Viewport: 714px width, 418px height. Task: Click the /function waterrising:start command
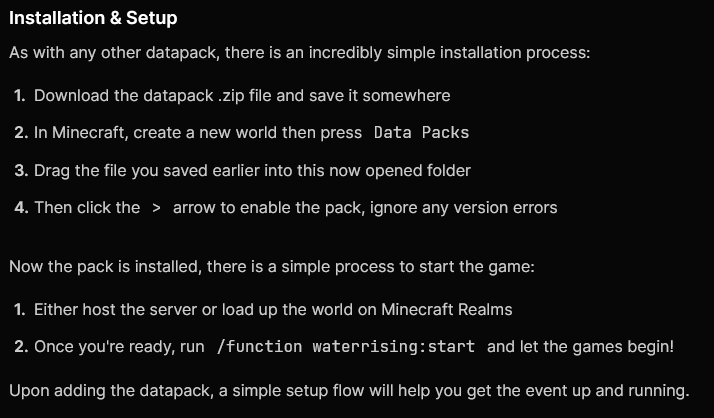tap(346, 347)
